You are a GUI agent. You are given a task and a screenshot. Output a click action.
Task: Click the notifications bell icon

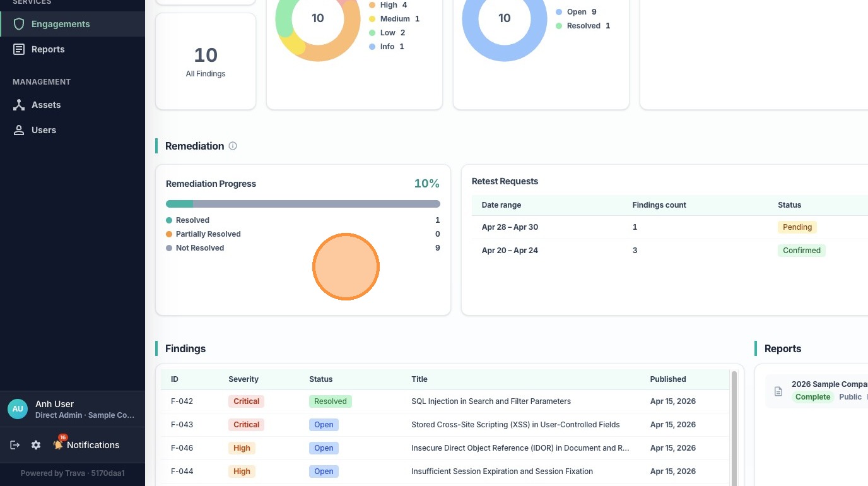[x=58, y=444]
